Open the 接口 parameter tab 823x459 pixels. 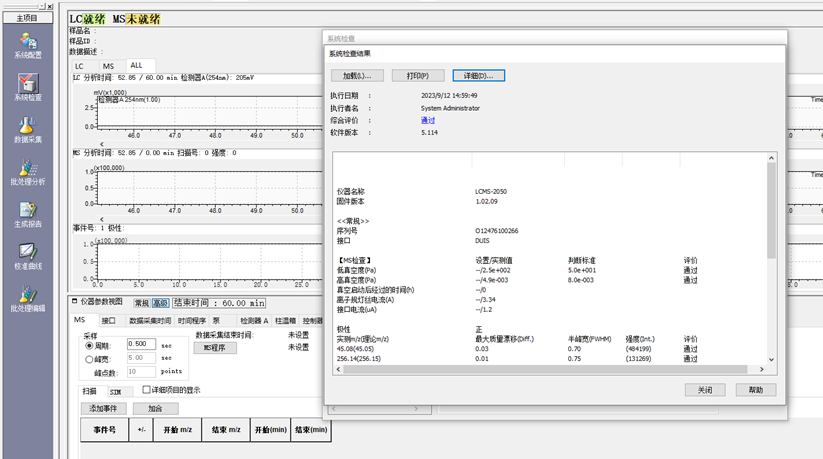click(x=108, y=320)
